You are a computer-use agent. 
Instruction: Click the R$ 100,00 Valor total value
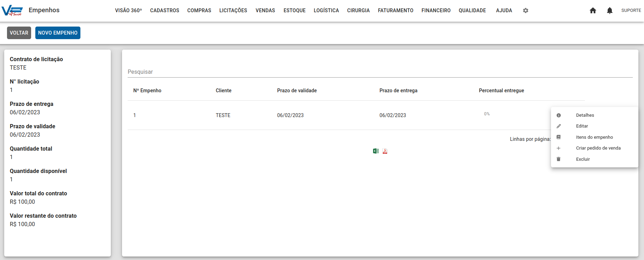[x=22, y=202]
